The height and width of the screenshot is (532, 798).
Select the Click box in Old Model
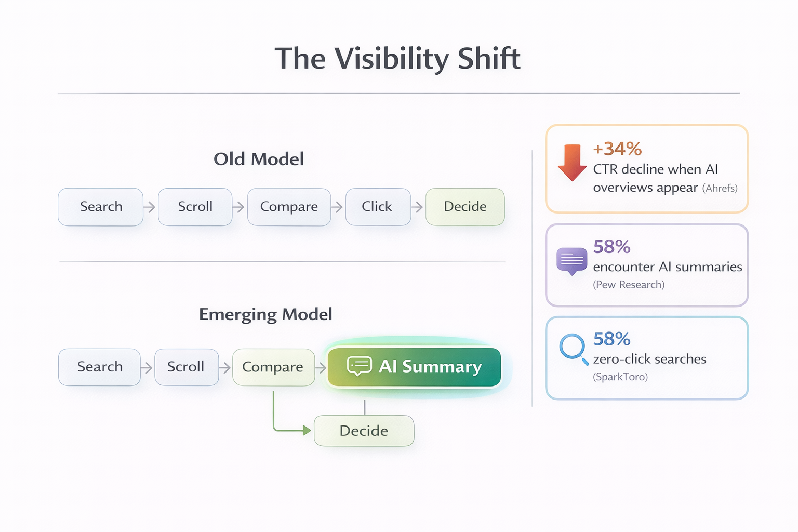(x=378, y=207)
